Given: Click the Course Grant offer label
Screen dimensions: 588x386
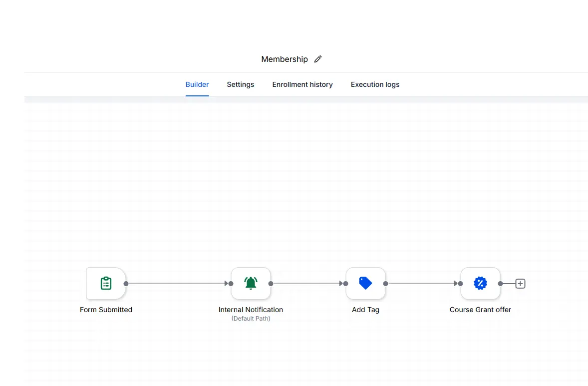Looking at the screenshot, I should [x=480, y=310].
